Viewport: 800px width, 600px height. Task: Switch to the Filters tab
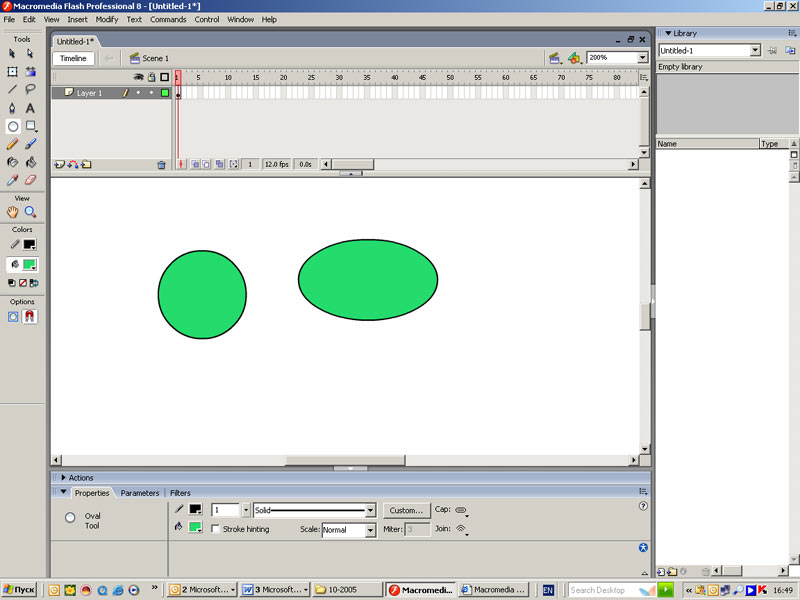click(180, 493)
